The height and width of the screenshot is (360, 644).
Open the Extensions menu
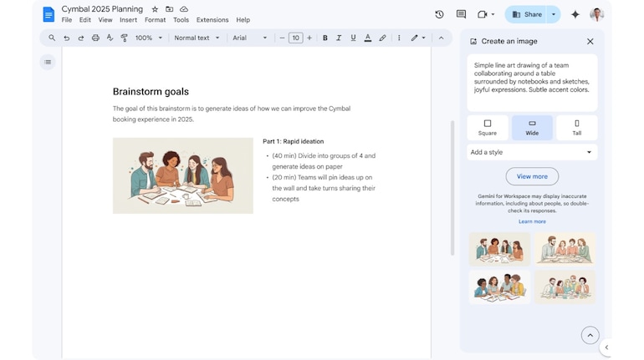212,20
